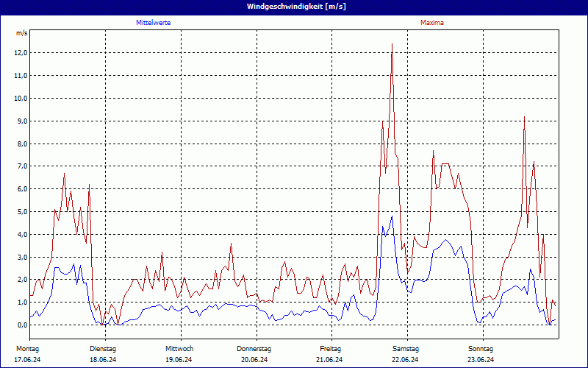Select the red Maxima legend label
The height and width of the screenshot is (368, 588).
point(431,23)
